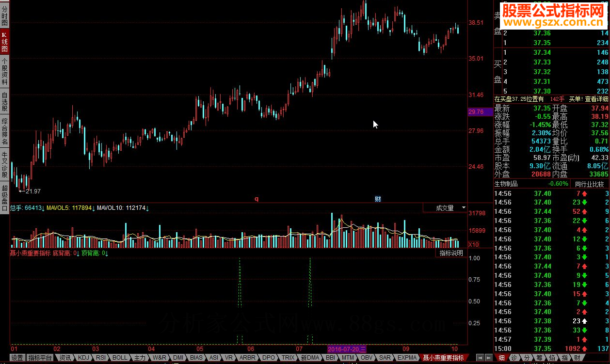This screenshot has width=610, height=364.
Task: Select the ARBR indicator tab
Action: [247, 358]
